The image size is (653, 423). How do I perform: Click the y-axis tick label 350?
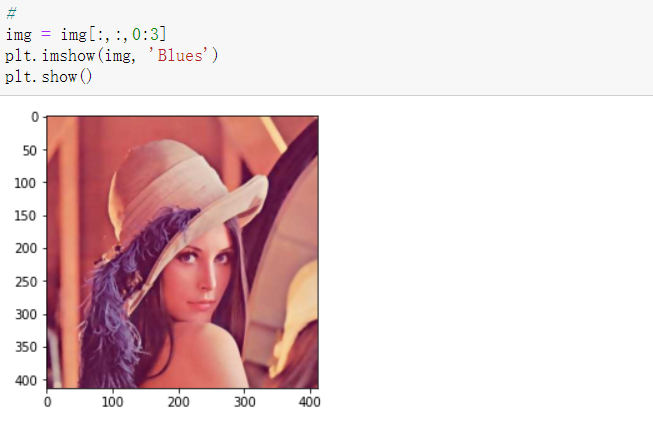pyautogui.click(x=25, y=347)
